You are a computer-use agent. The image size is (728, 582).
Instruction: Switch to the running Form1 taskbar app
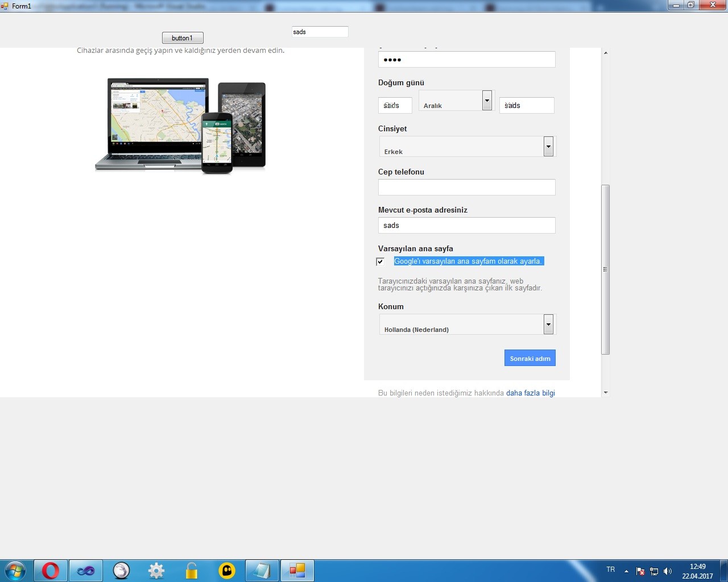pos(297,571)
